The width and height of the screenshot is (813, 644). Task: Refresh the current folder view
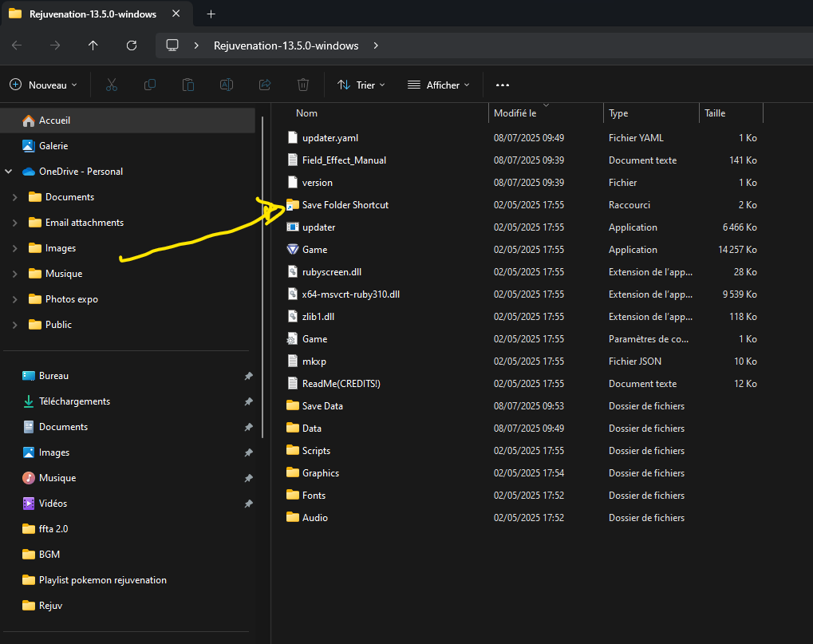click(132, 45)
